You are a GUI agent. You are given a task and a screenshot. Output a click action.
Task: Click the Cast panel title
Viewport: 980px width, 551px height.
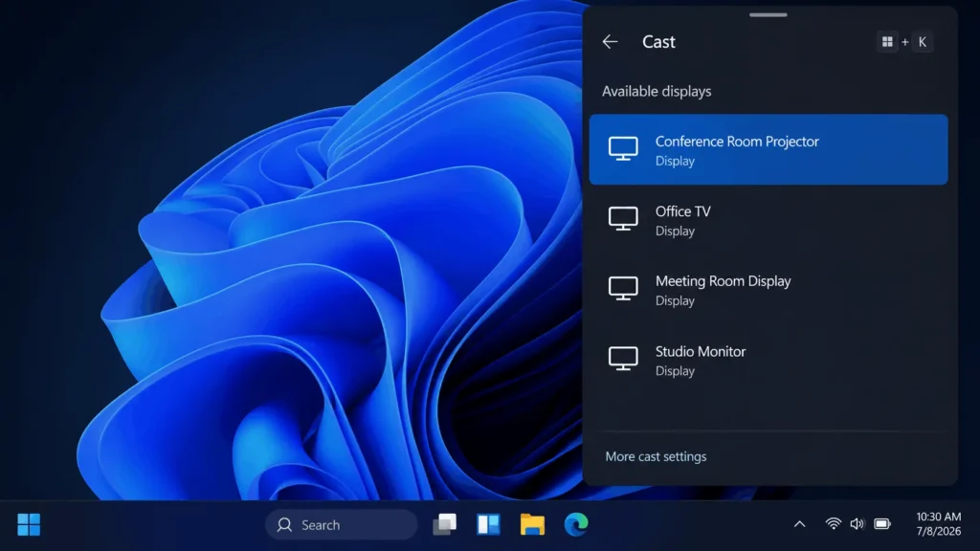coord(658,42)
